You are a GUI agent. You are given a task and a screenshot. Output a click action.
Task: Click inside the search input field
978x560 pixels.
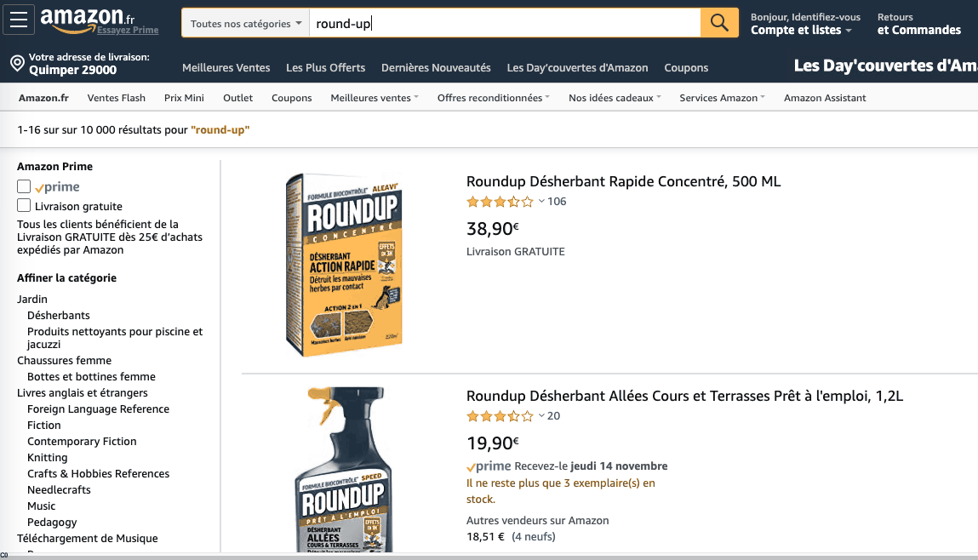coord(502,23)
